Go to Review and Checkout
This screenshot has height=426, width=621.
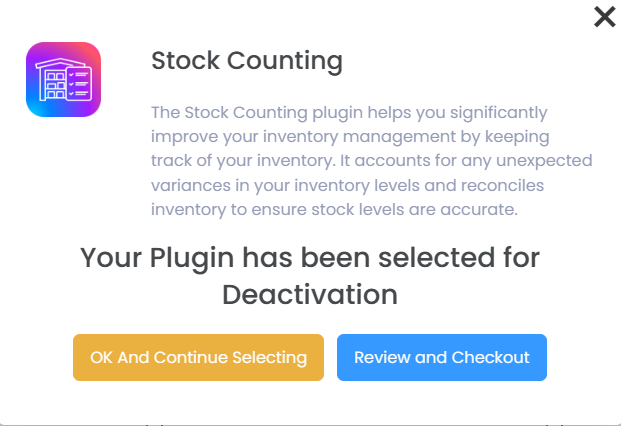coord(442,357)
